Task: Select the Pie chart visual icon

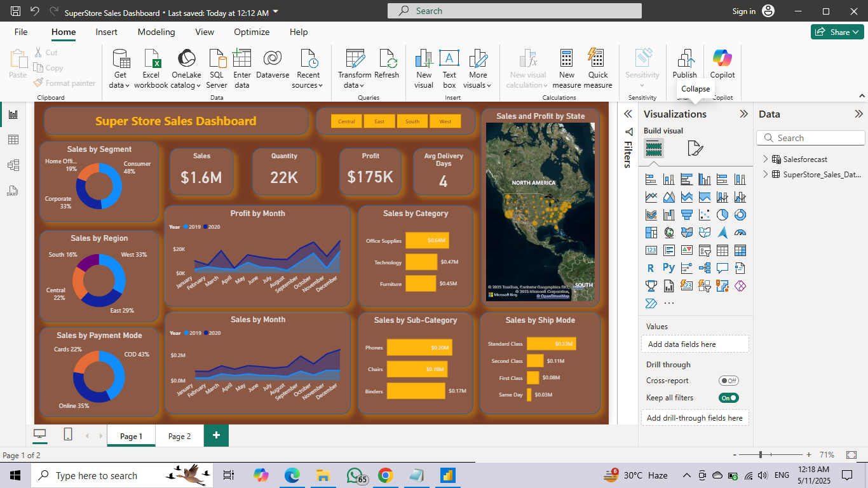Action: (x=722, y=214)
